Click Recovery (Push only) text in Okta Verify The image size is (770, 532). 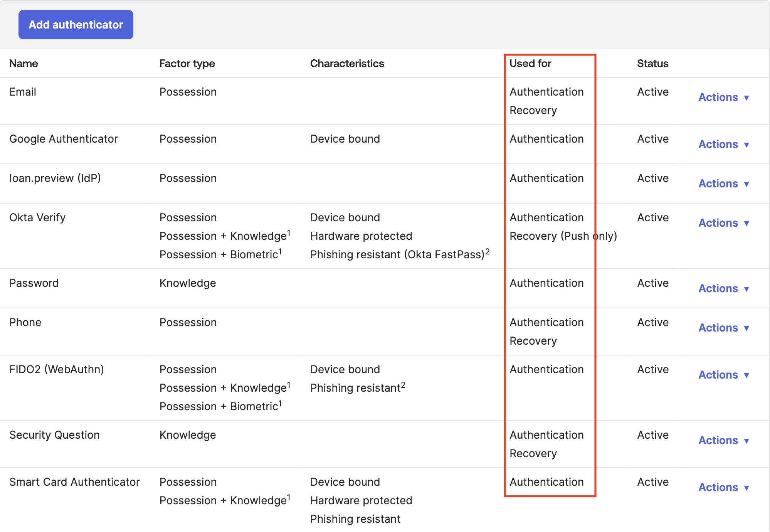click(x=563, y=236)
